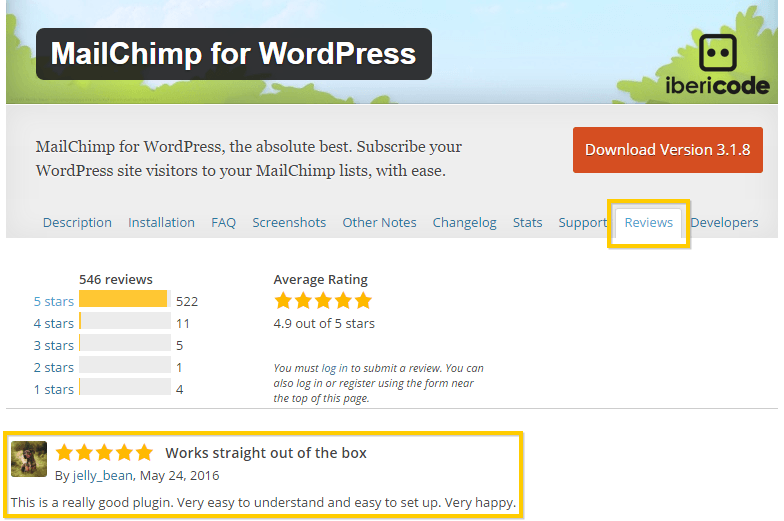This screenshot has width=784, height=521.
Task: Download Version 3.1.8 of the plugin
Action: (x=668, y=150)
